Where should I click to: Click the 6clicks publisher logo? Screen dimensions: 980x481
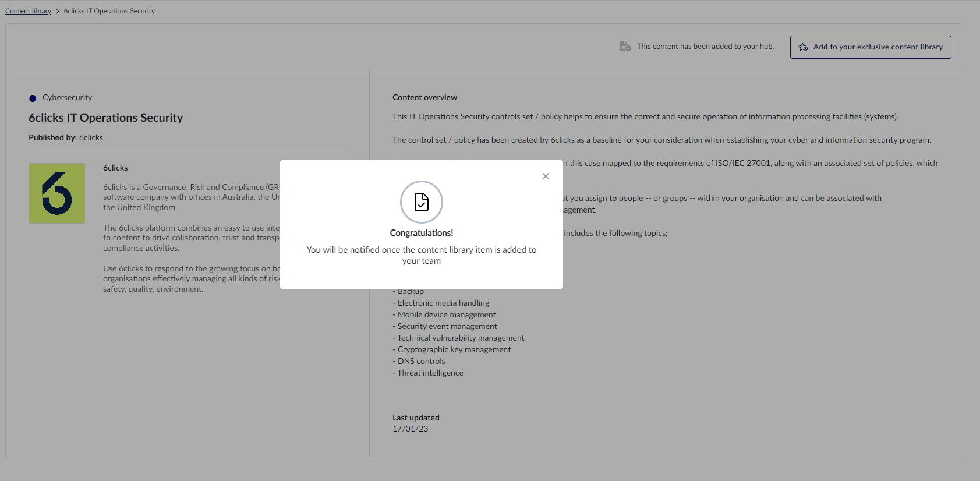coord(56,193)
